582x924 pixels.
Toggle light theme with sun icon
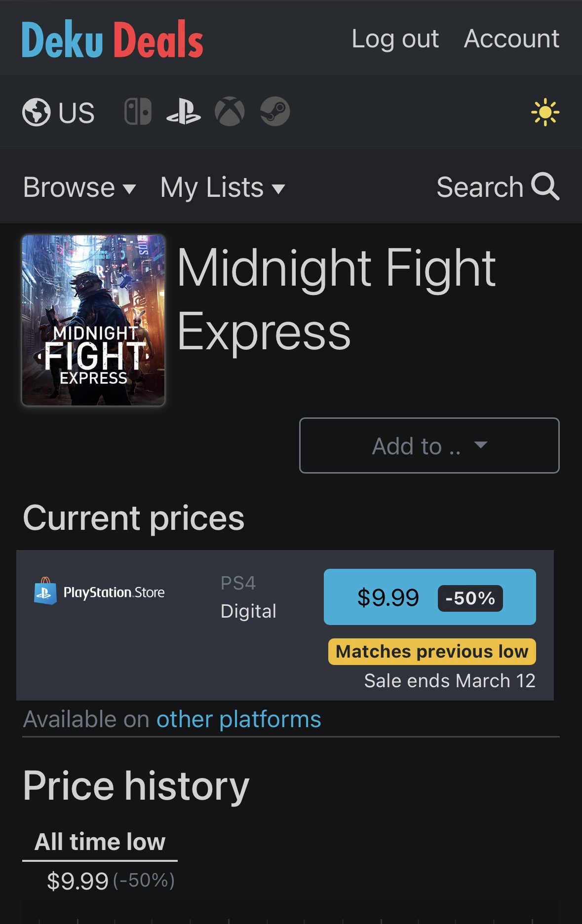pyautogui.click(x=545, y=112)
